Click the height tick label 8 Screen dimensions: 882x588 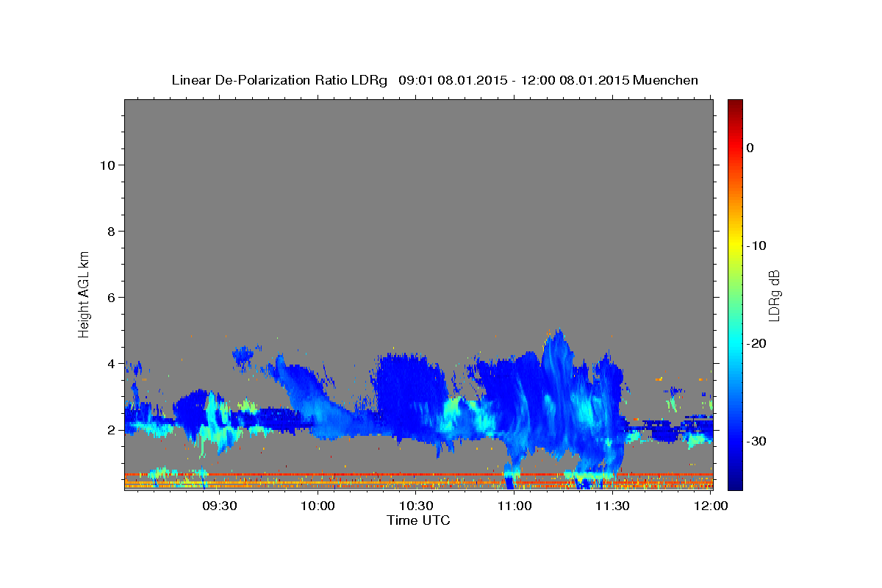click(x=110, y=231)
